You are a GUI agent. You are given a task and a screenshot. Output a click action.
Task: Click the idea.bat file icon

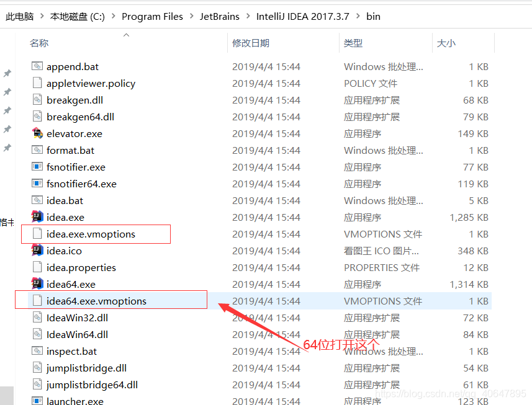(37, 200)
